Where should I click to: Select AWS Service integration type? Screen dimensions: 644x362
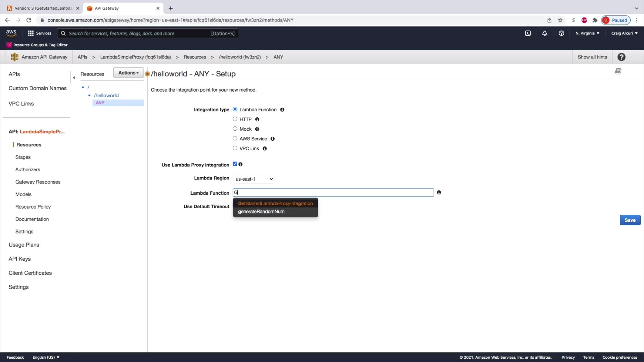click(x=235, y=138)
